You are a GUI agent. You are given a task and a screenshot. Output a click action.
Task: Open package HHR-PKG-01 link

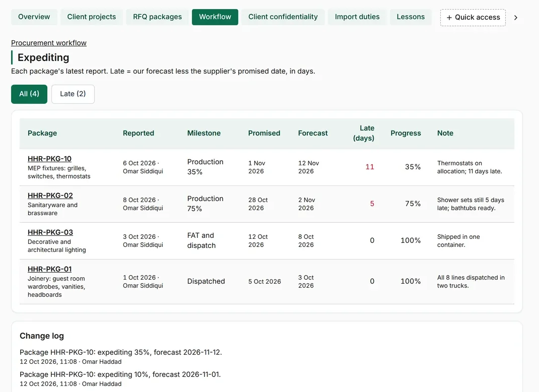49,269
